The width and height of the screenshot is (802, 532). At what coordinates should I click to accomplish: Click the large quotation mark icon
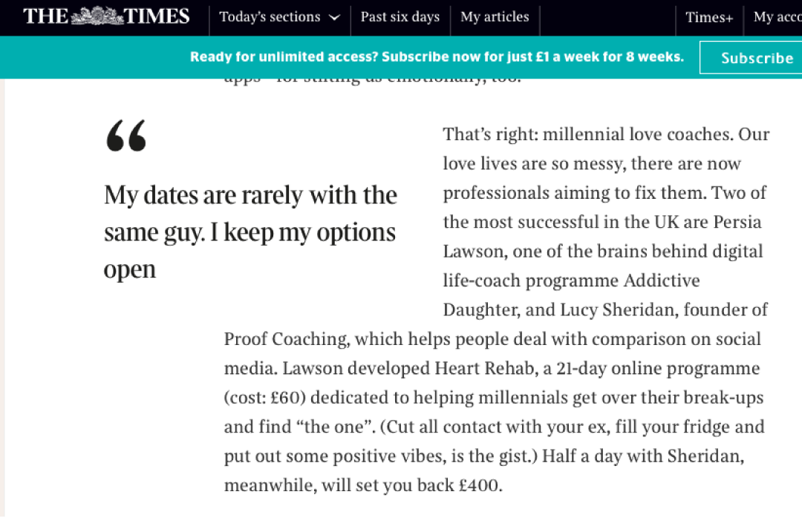(x=126, y=137)
